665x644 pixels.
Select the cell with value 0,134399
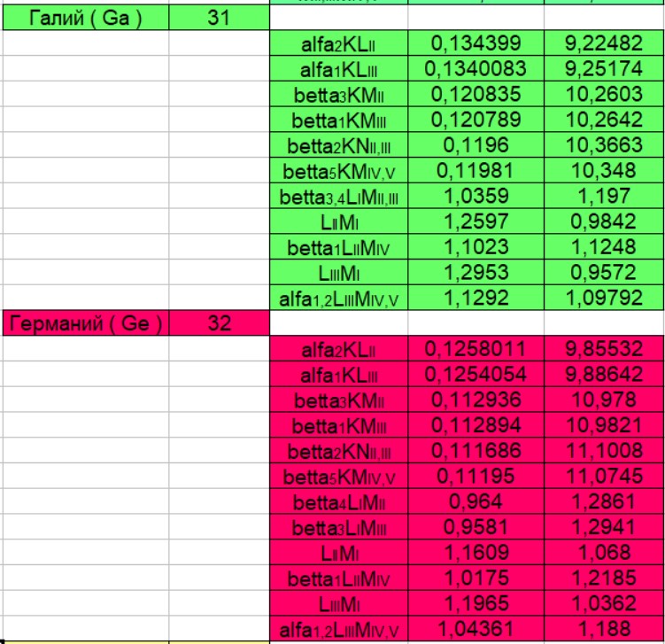pos(476,43)
